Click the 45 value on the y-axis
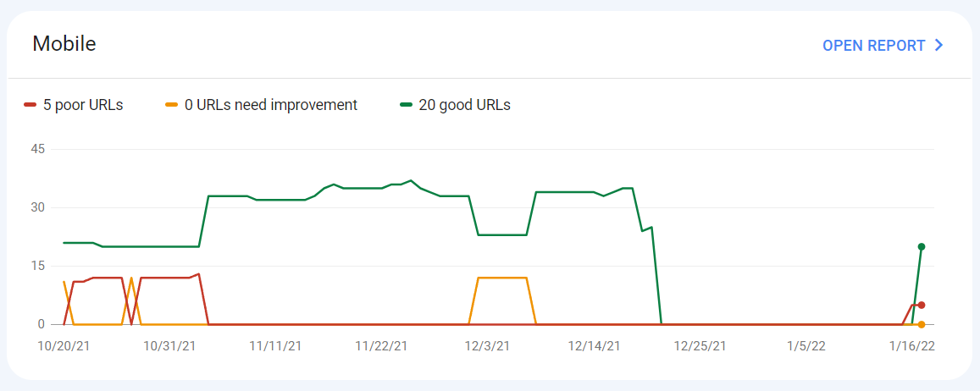This screenshot has height=391, width=980. tap(39, 149)
